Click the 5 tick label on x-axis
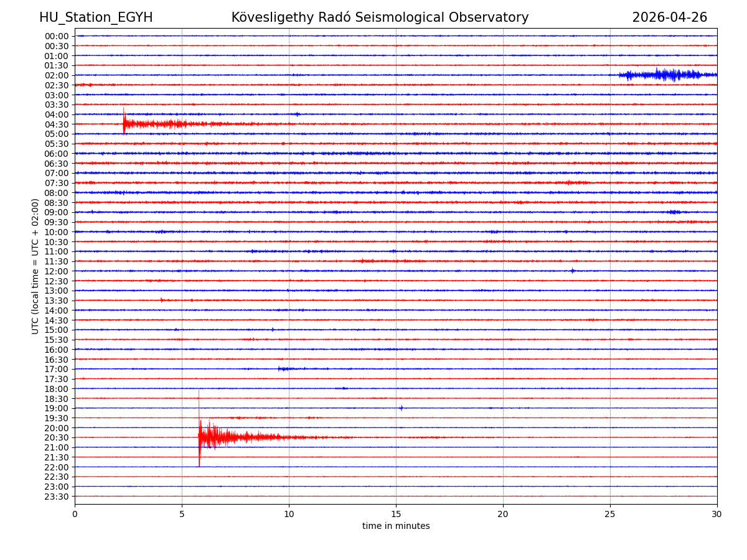Screen dimensions: 747x560 [x=182, y=514]
